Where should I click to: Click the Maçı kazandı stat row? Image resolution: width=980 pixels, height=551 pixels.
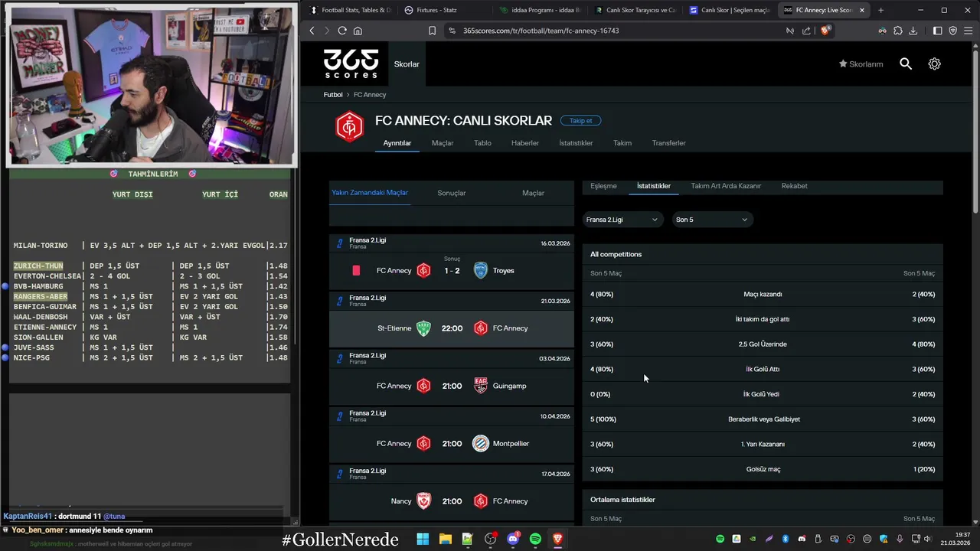pos(763,295)
